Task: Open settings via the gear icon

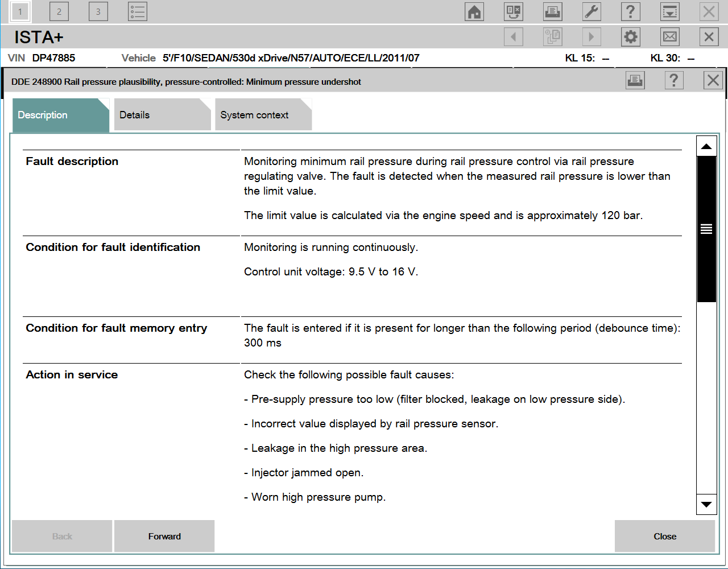Action: click(x=631, y=37)
